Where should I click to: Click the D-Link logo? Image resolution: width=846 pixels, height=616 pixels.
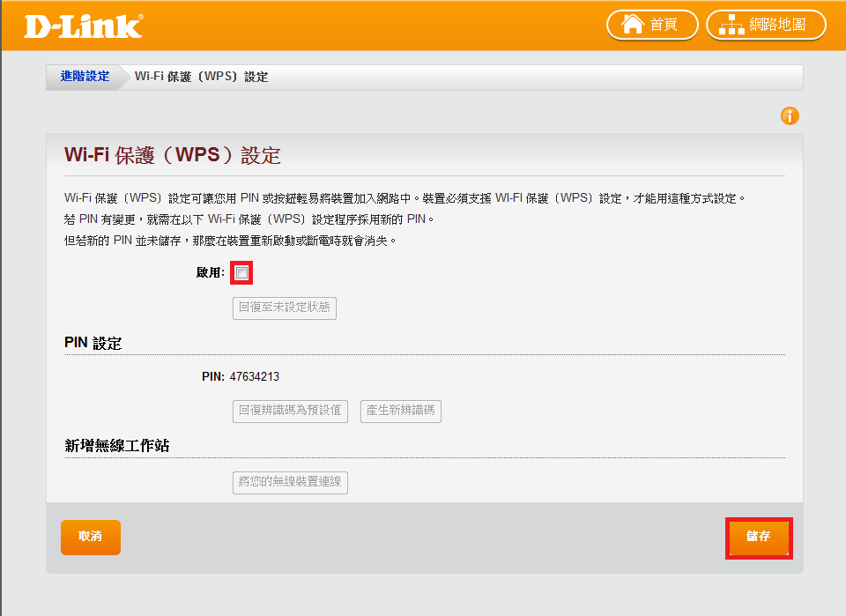pos(84,26)
